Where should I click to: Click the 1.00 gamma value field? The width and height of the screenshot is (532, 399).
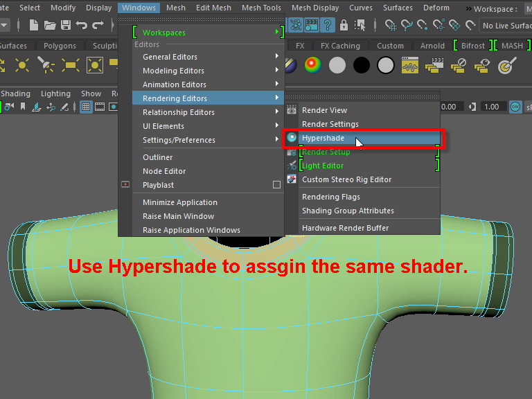[492, 107]
